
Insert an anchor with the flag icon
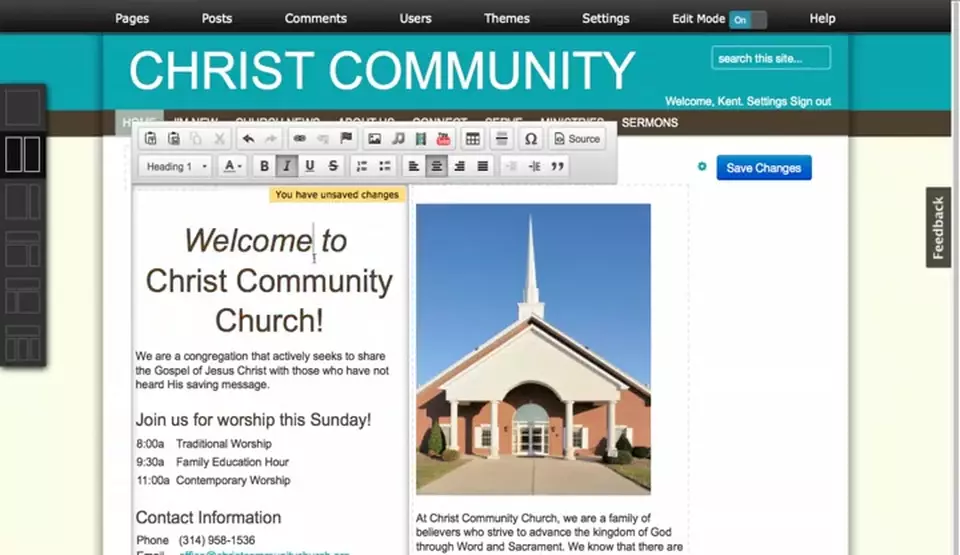pyautogui.click(x=346, y=139)
